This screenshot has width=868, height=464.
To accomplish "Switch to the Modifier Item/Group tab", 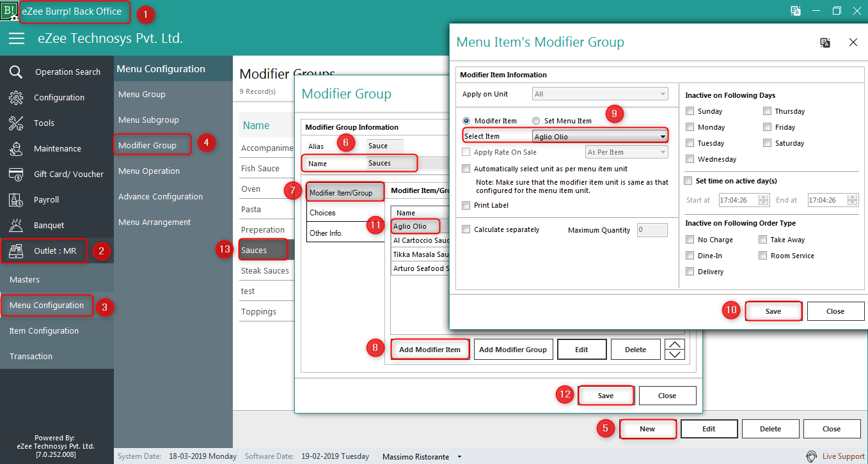I will 344,192.
